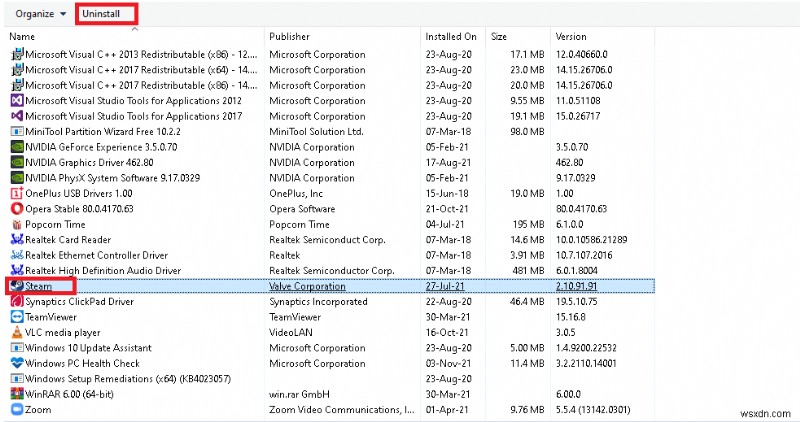Select Synaptics ClickPad Driver entry
The width and height of the screenshot is (800, 422).
click(x=79, y=302)
